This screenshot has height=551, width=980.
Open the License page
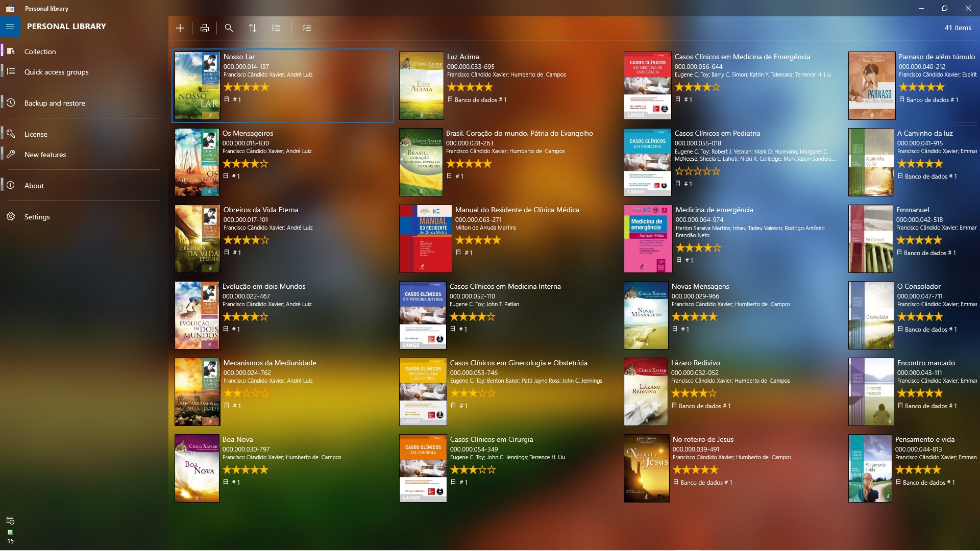[x=36, y=134]
